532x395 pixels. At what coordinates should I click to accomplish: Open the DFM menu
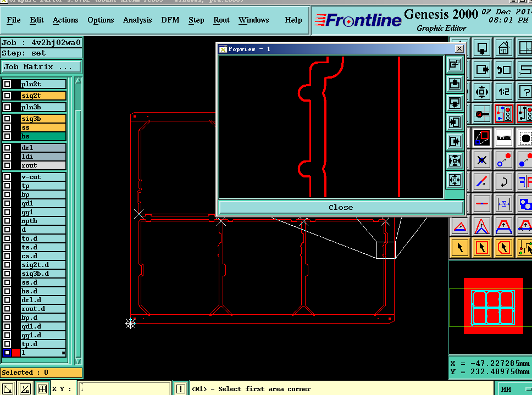pos(170,20)
